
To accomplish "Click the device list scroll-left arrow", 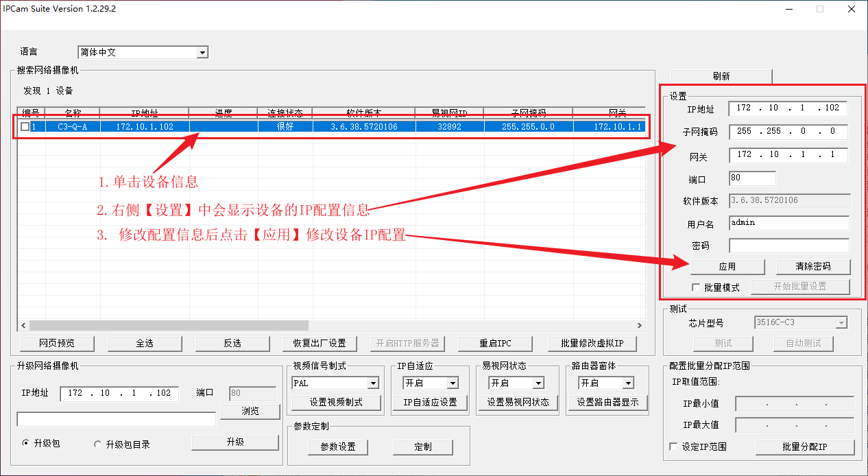I will tap(23, 325).
